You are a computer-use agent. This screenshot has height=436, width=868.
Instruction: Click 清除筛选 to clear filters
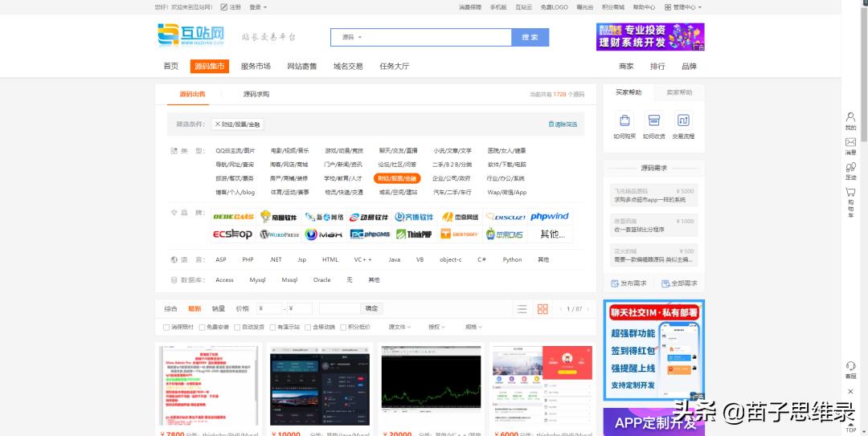tap(563, 124)
